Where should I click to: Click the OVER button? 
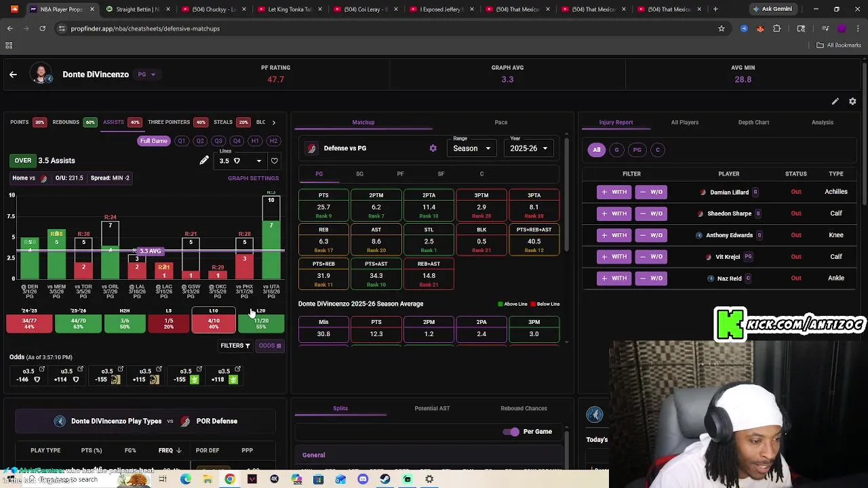click(22, 161)
